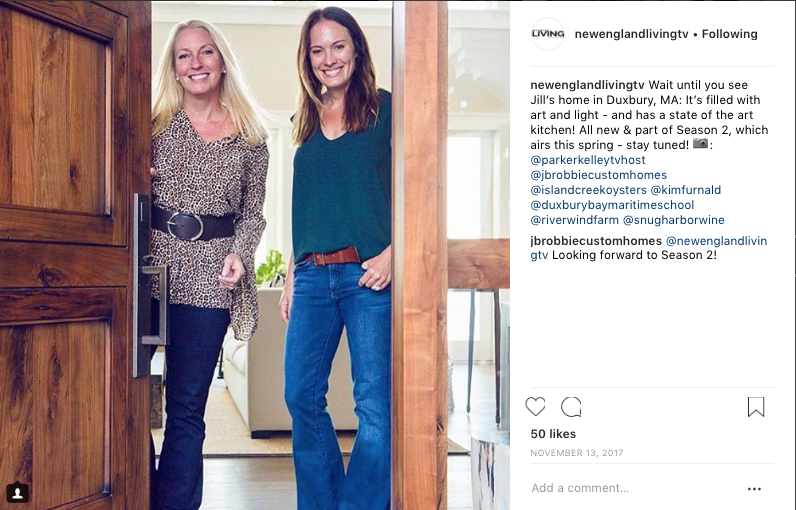
Task: Open @jbrobbiecustomhomes mention in caption
Action: [599, 175]
